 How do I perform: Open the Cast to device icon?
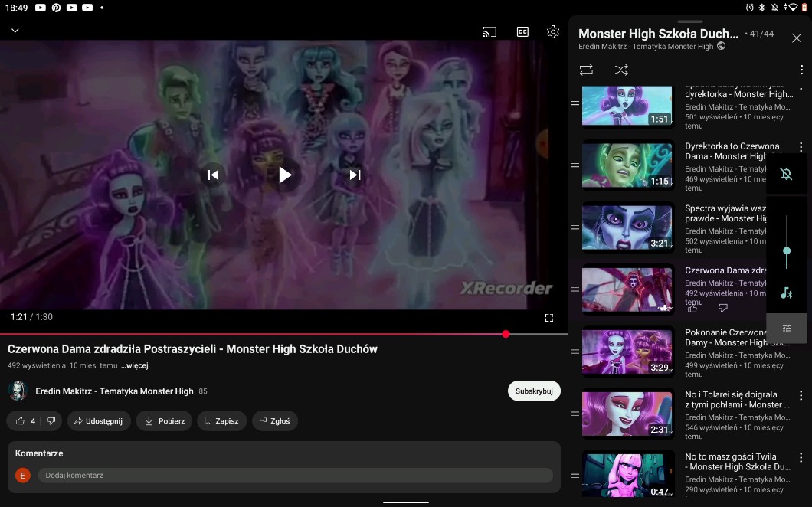(x=489, y=32)
